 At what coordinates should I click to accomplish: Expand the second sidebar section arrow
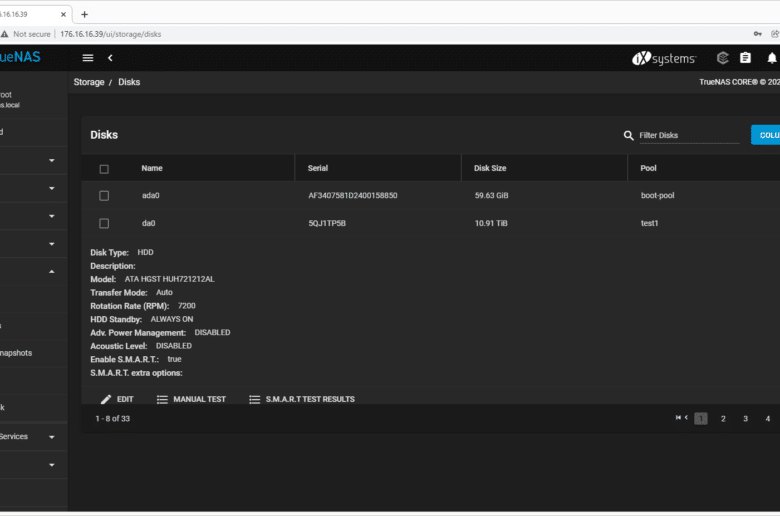point(52,188)
